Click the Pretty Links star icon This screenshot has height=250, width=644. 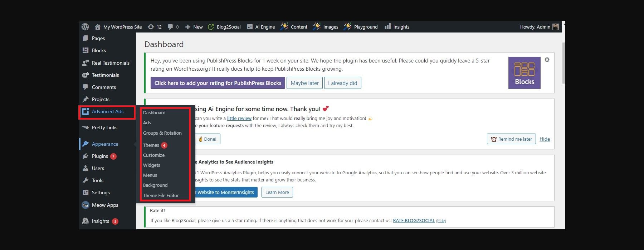point(86,127)
